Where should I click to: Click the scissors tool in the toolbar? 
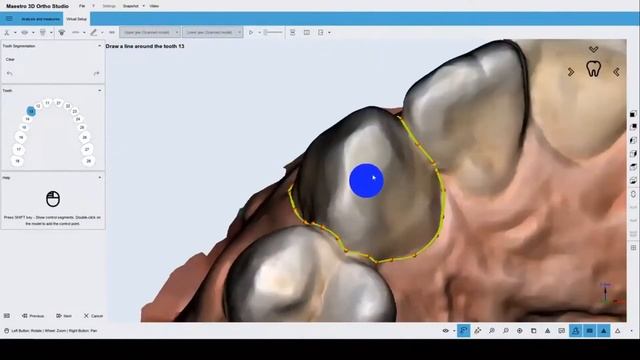7,32
